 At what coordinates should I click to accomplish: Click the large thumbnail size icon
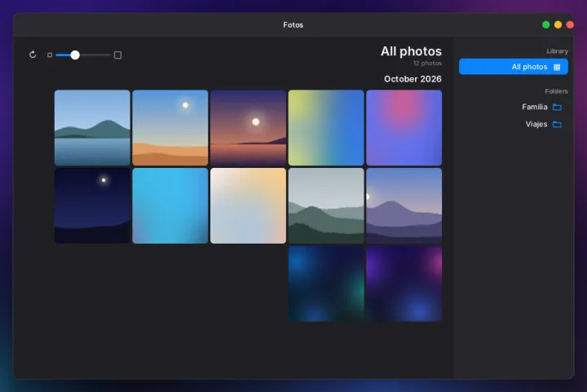117,55
